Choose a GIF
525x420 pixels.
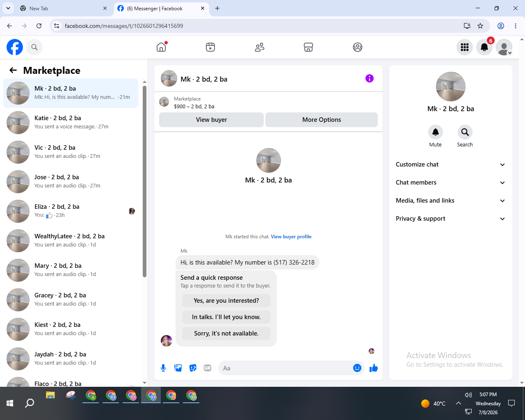click(208, 368)
